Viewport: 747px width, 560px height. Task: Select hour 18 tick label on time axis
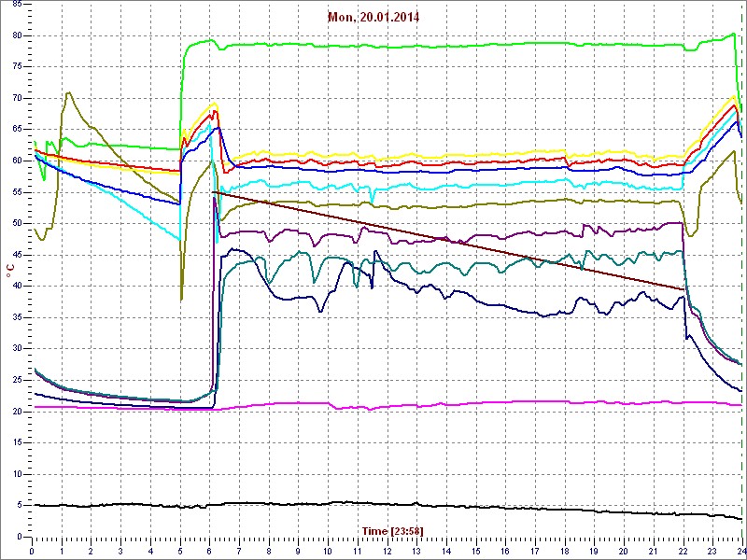point(564,550)
